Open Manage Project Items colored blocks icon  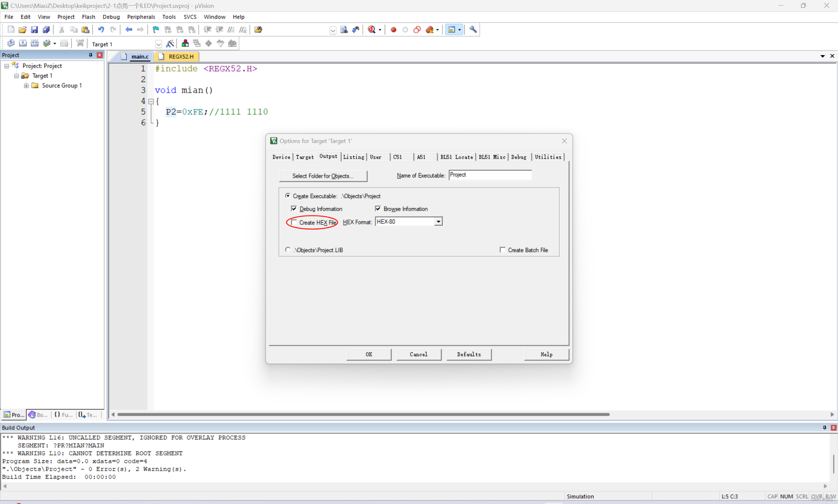185,43
